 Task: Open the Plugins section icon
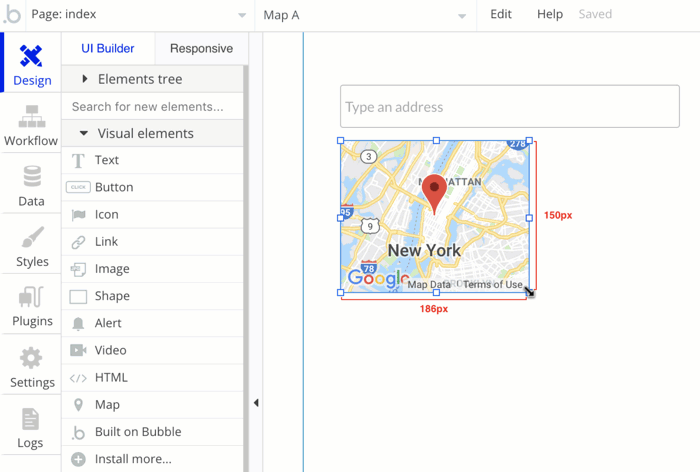click(31, 297)
